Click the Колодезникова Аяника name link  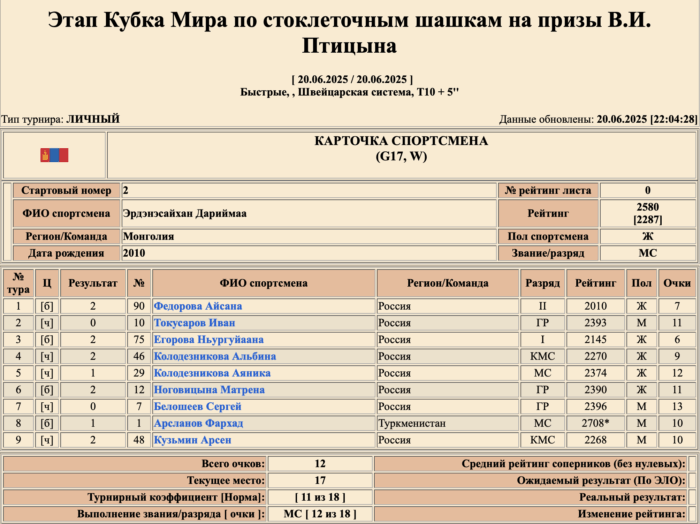[211, 373]
